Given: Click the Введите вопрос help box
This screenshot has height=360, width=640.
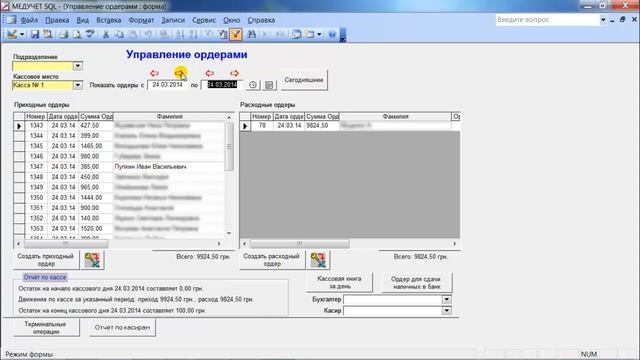Looking at the screenshot, I should (x=547, y=20).
